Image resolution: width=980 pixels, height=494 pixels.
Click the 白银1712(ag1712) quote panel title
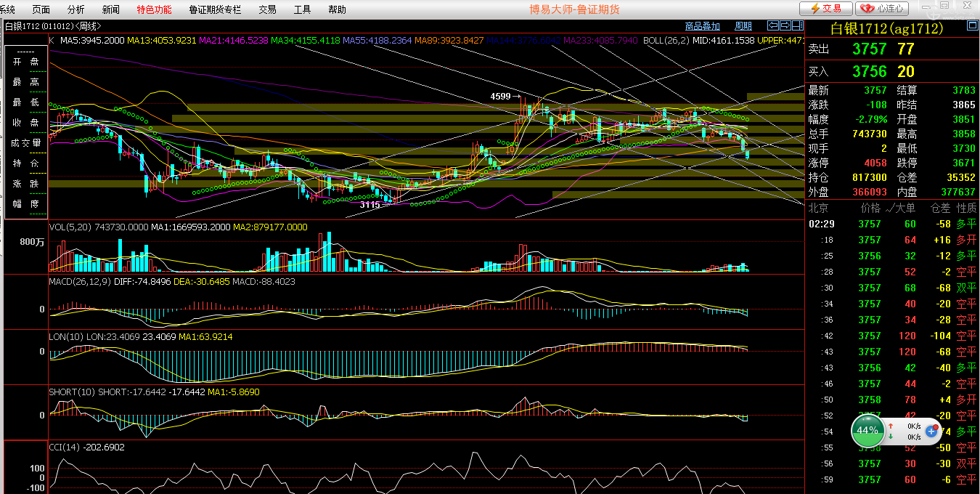click(x=886, y=28)
